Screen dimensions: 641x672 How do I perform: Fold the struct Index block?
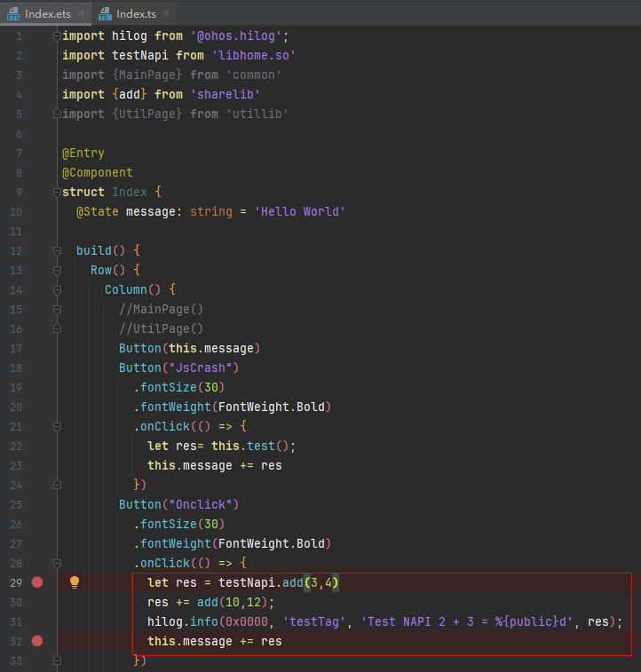(x=57, y=193)
